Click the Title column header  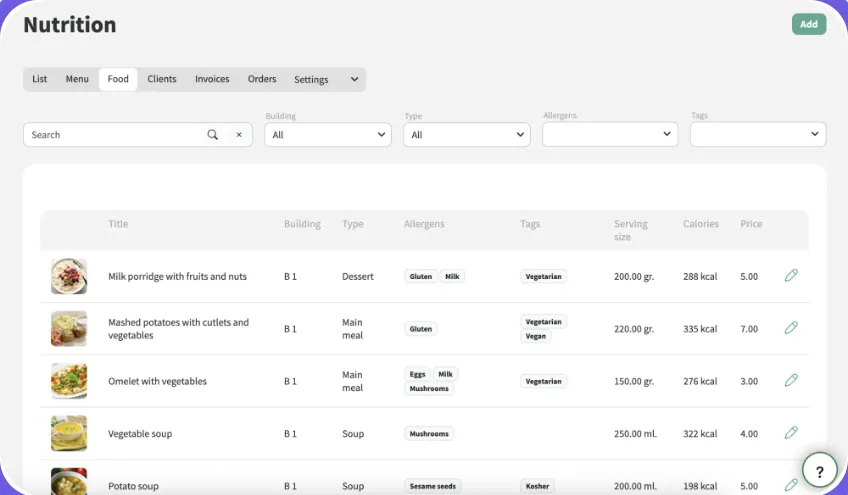118,224
